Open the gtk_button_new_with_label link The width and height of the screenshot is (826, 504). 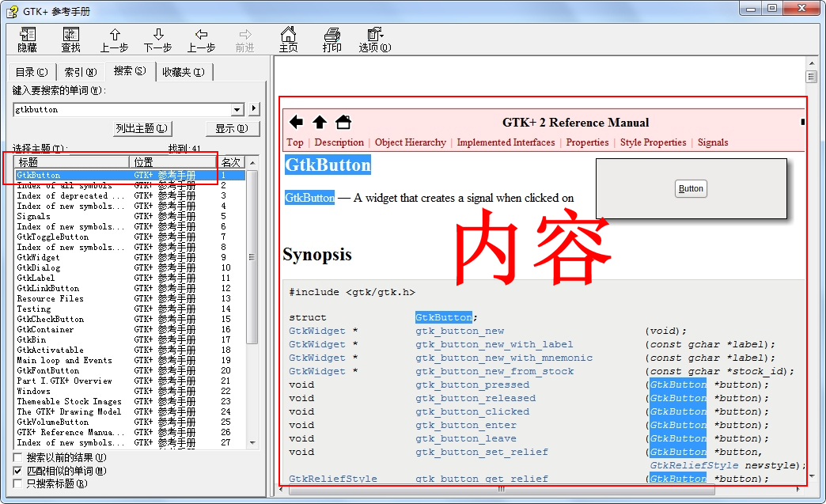click(494, 344)
